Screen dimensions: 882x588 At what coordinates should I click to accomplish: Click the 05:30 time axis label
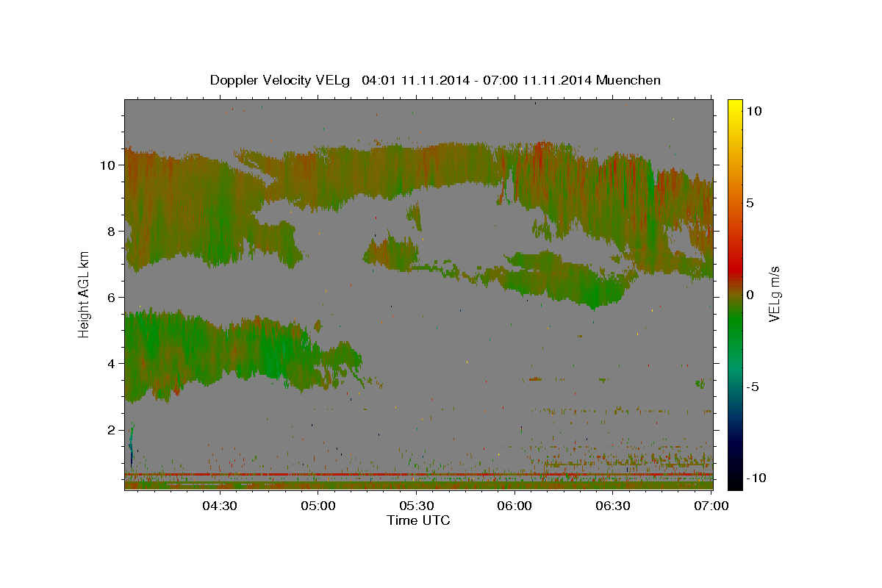tap(416, 506)
